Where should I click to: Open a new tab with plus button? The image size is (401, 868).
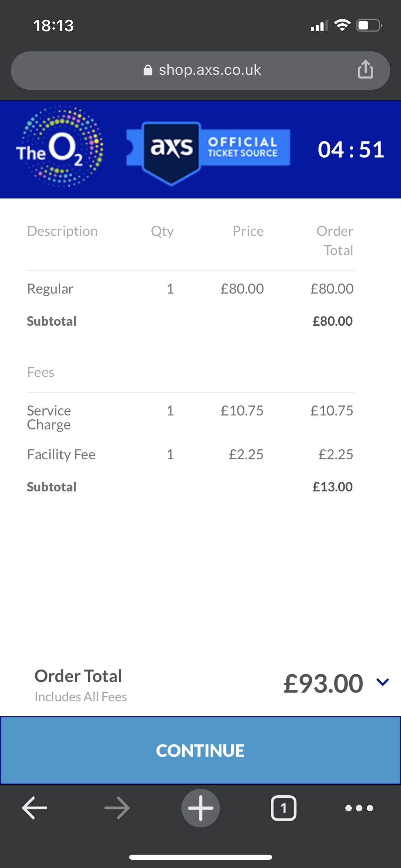(200, 808)
